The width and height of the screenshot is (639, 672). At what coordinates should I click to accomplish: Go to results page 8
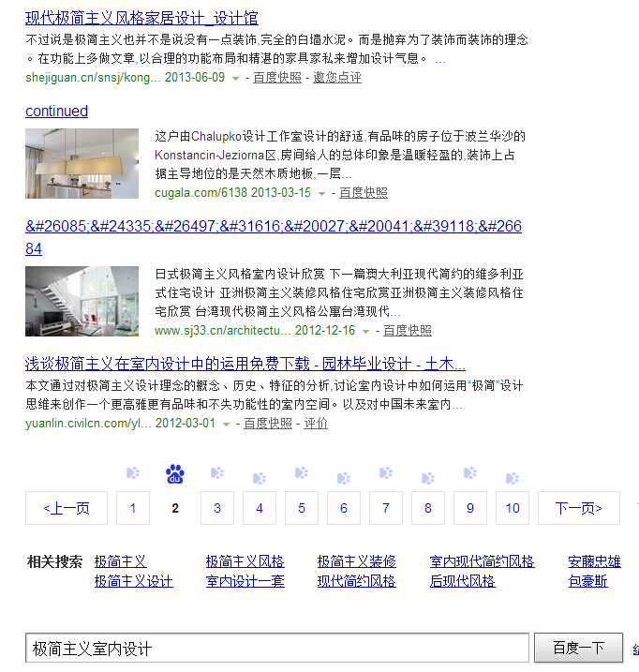(428, 508)
